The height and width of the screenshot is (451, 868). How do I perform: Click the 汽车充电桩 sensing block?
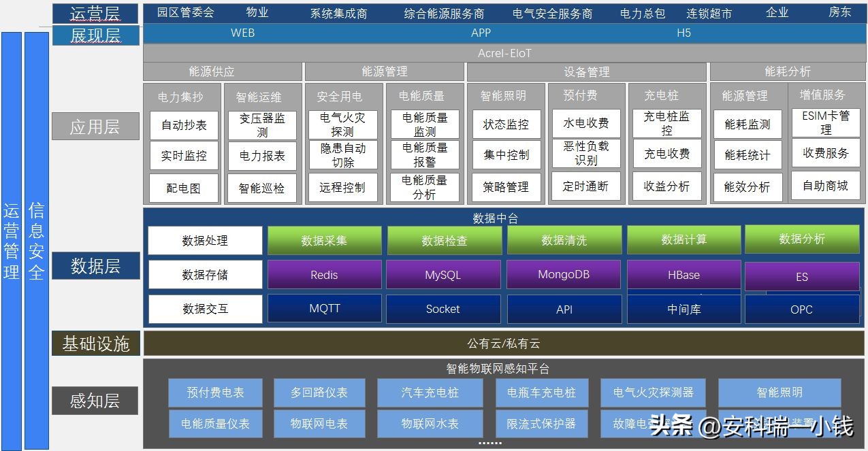click(430, 392)
